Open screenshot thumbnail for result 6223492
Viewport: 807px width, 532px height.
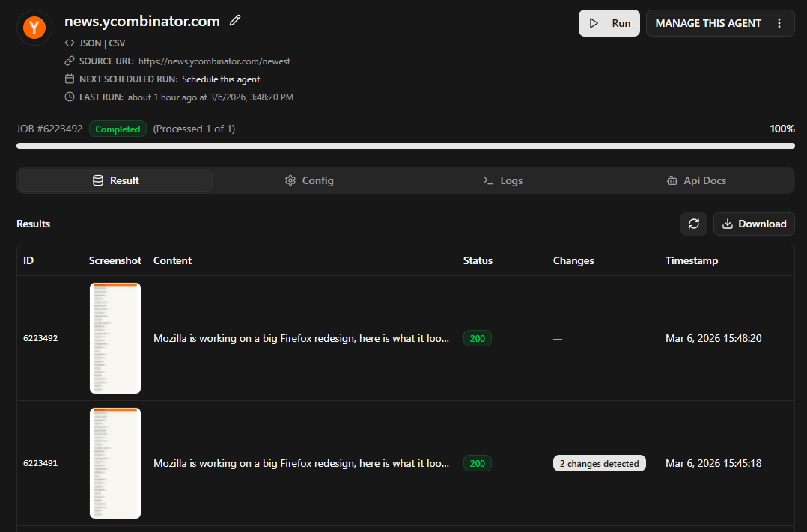115,338
